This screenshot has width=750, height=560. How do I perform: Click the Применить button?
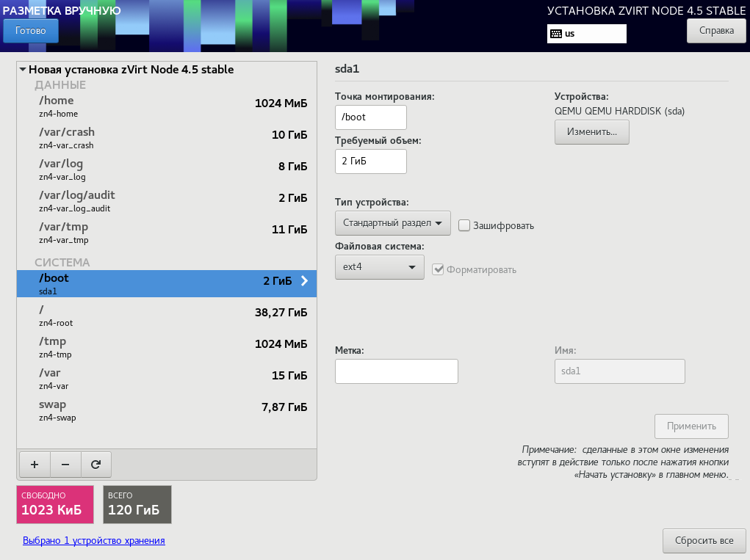point(691,426)
